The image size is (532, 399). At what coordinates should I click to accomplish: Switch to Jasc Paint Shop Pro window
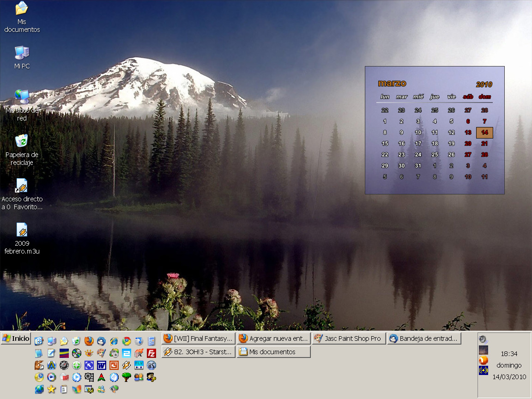(349, 339)
